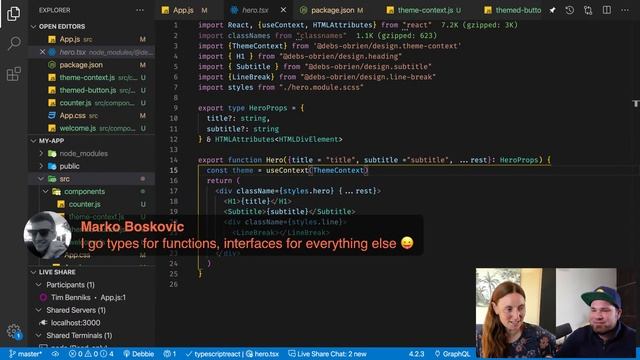Screen dimensions: 640x360
Task: Click the status bar item showing 1
Action: [x=170, y=354]
